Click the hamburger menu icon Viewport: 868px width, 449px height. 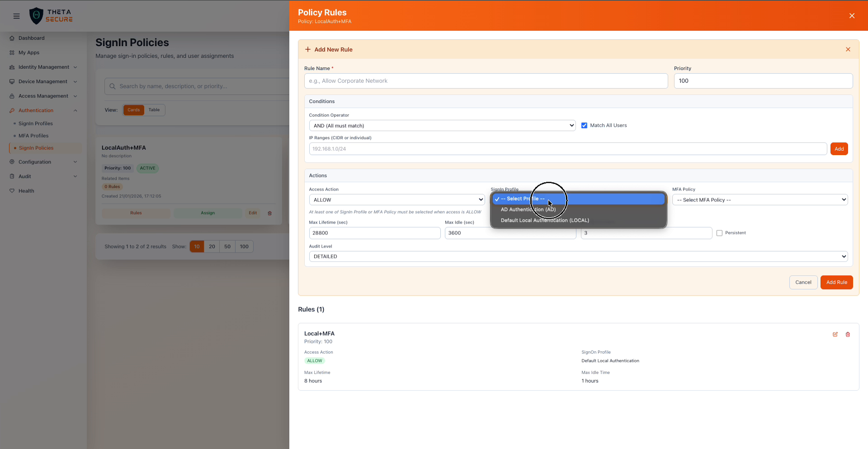(x=17, y=16)
